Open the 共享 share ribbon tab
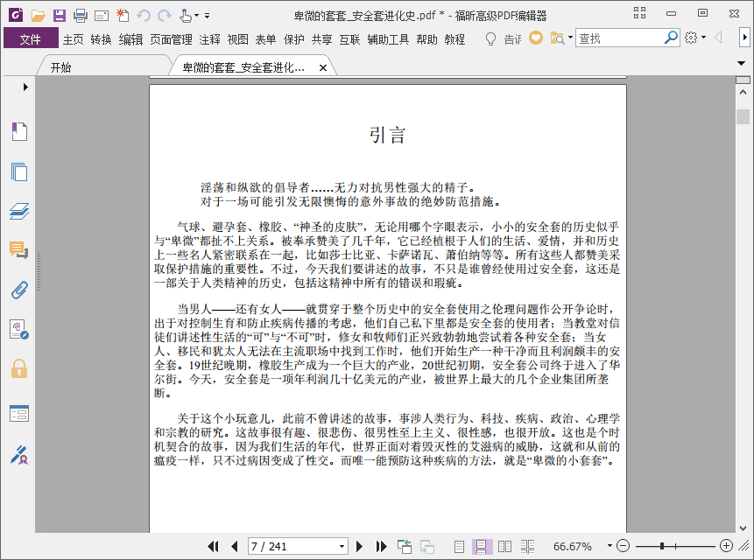Viewport: 754px width, 560px height. 321,39
